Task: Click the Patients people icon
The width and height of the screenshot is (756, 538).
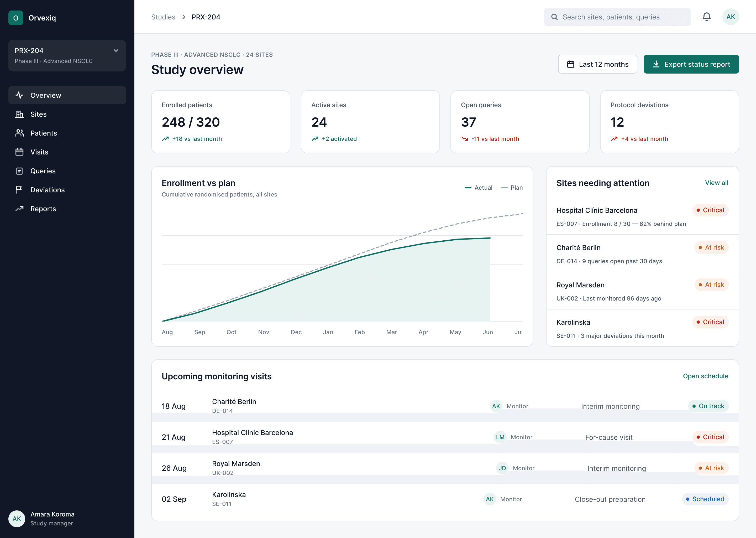Action: (x=19, y=133)
